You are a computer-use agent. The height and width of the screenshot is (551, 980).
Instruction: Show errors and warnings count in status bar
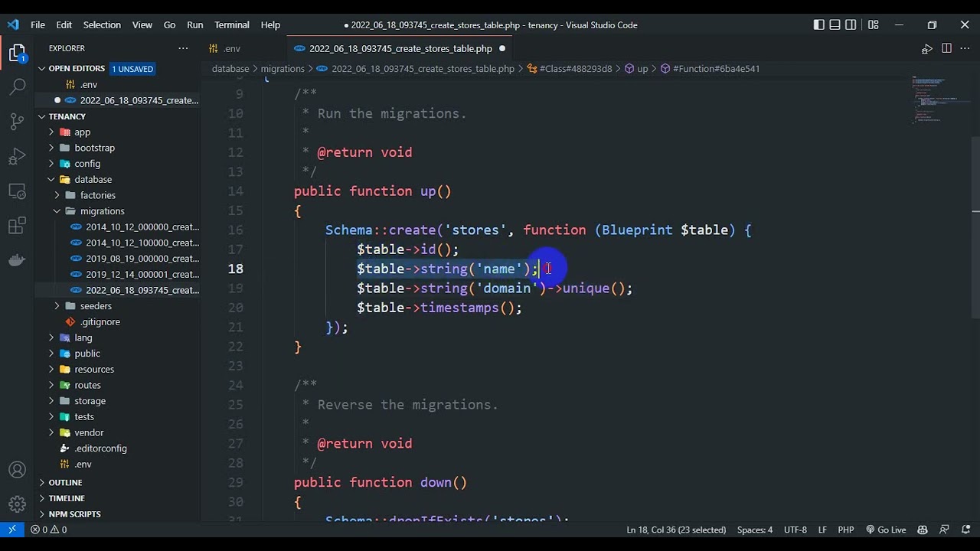point(49,530)
